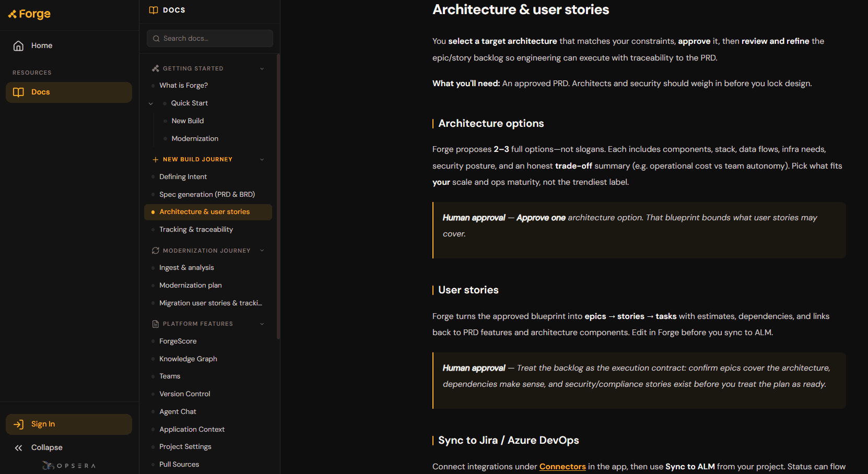Screen dimensions: 868x474
Task: Click the Getting Started rocket icon
Action: pyautogui.click(x=155, y=68)
